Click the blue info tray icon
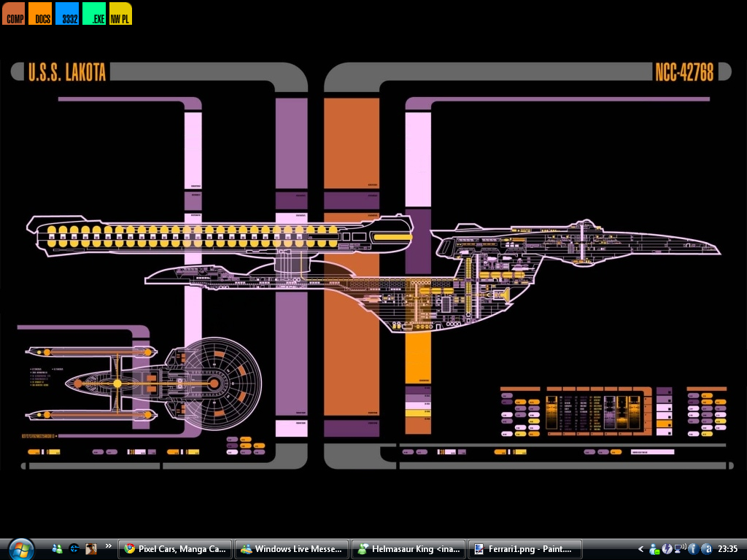The width and height of the screenshot is (747, 560). 693,549
